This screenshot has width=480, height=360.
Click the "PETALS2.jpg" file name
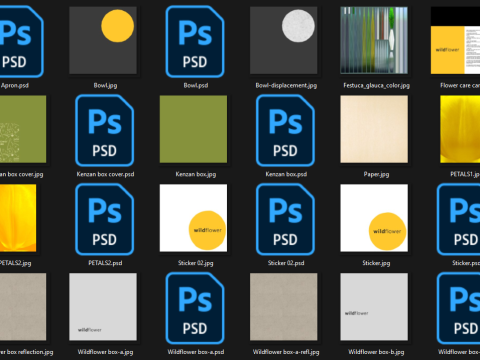point(15,263)
